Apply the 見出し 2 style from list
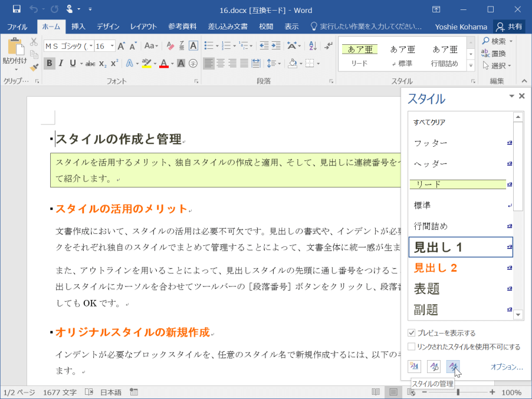The width and height of the screenshot is (532, 399). coord(461,268)
